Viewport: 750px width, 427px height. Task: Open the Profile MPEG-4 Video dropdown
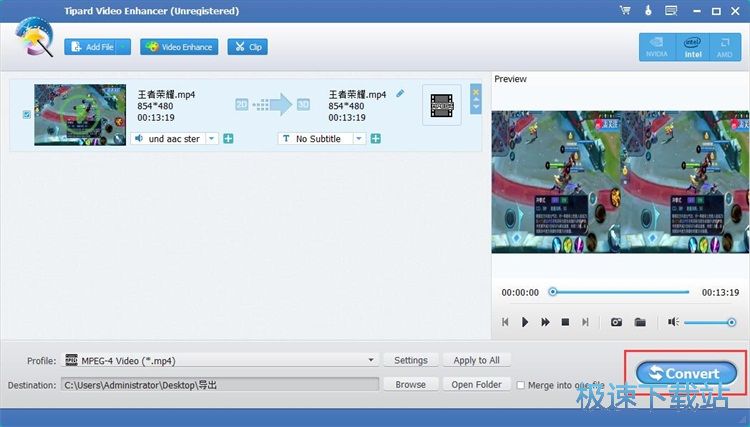pyautogui.click(x=221, y=360)
